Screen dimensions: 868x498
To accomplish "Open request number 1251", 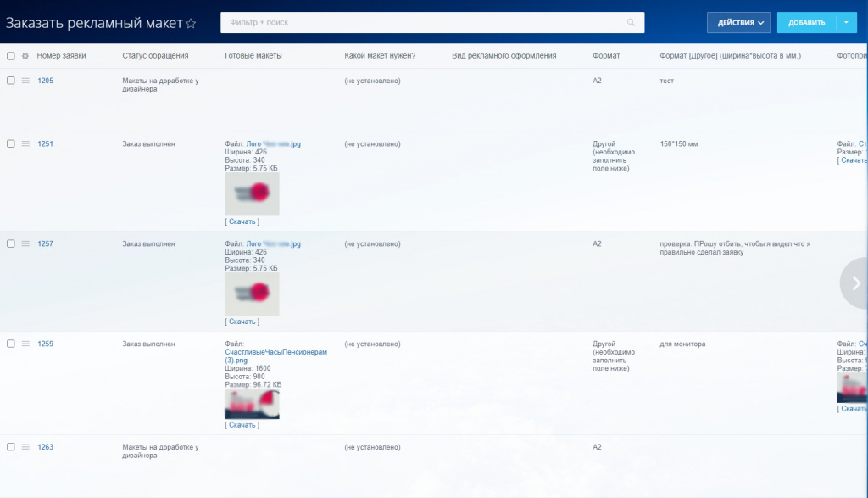I will click(46, 144).
